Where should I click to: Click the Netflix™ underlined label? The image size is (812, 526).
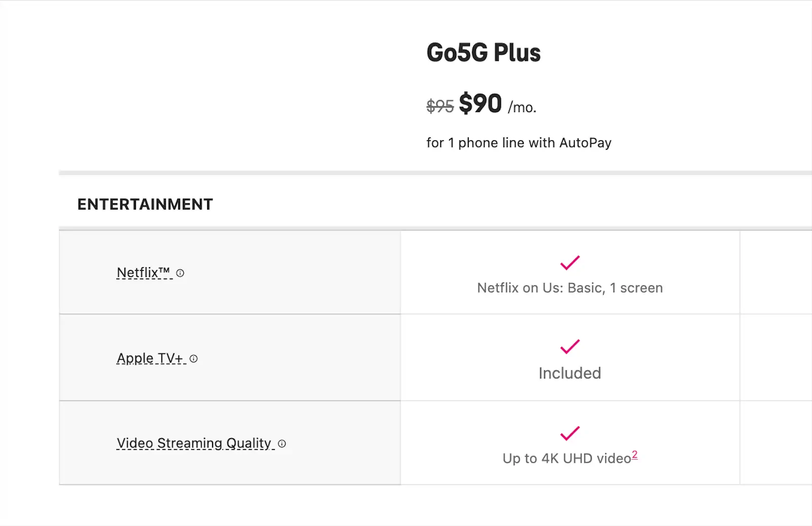[x=144, y=272]
